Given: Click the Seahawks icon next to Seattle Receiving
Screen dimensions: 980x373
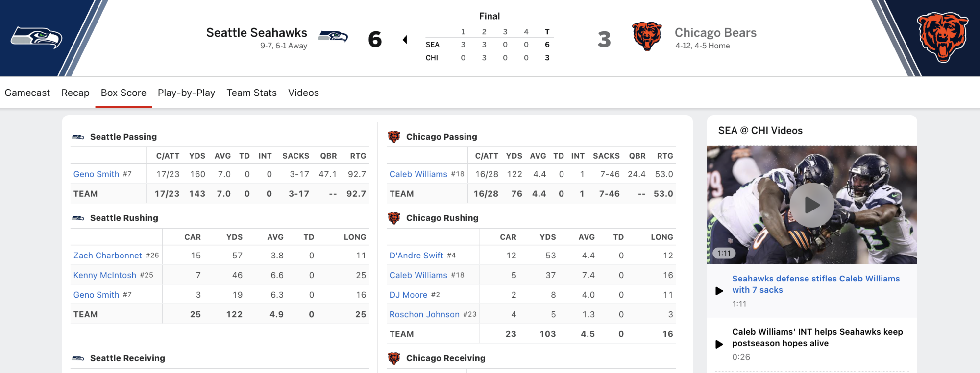Looking at the screenshot, I should [78, 358].
